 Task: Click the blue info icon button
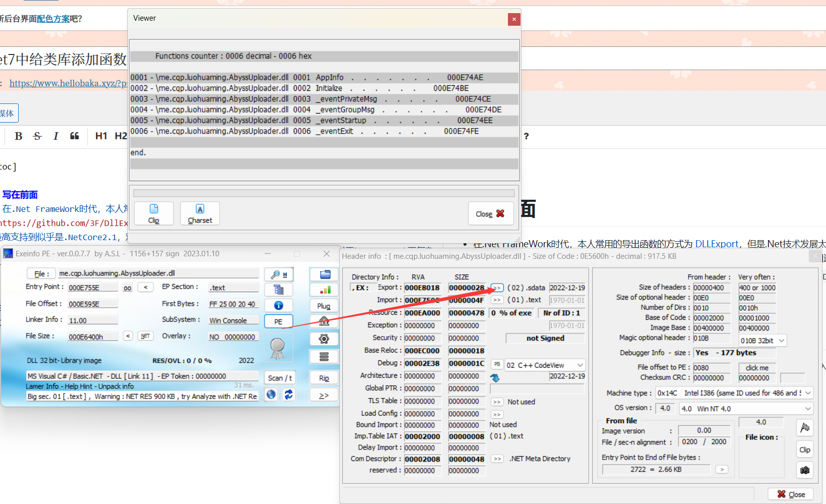[x=279, y=305]
